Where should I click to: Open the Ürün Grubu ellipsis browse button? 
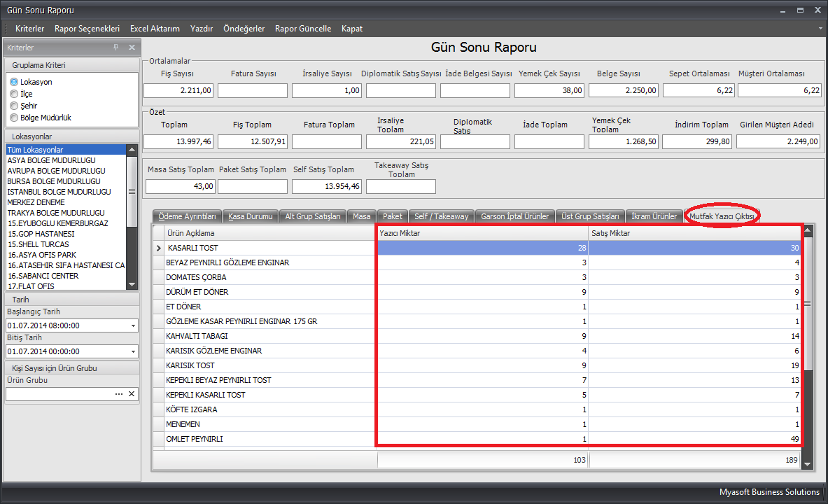pyautogui.click(x=119, y=394)
